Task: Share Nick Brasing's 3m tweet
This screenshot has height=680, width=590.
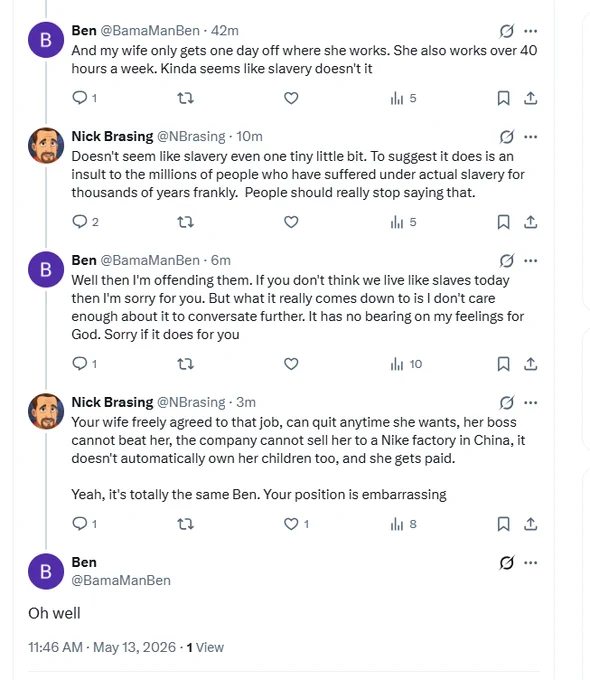Action: coord(531,524)
